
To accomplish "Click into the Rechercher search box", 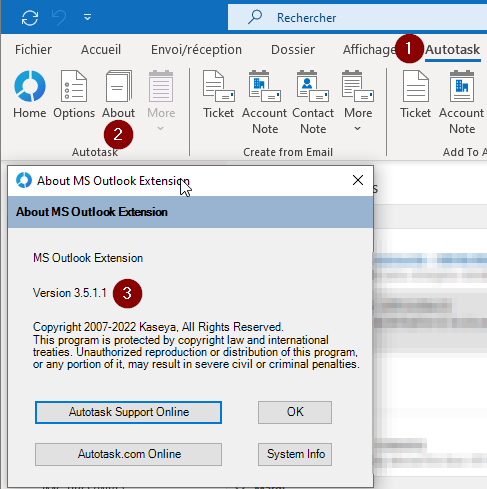I will pyautogui.click(x=357, y=17).
